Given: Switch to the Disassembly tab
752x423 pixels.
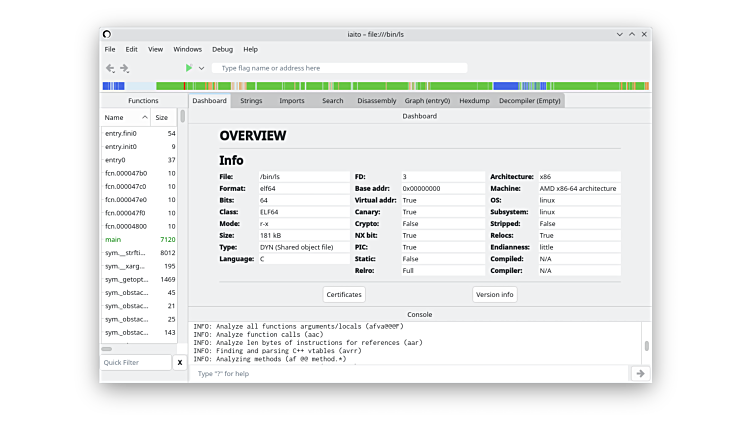Looking at the screenshot, I should coord(376,101).
